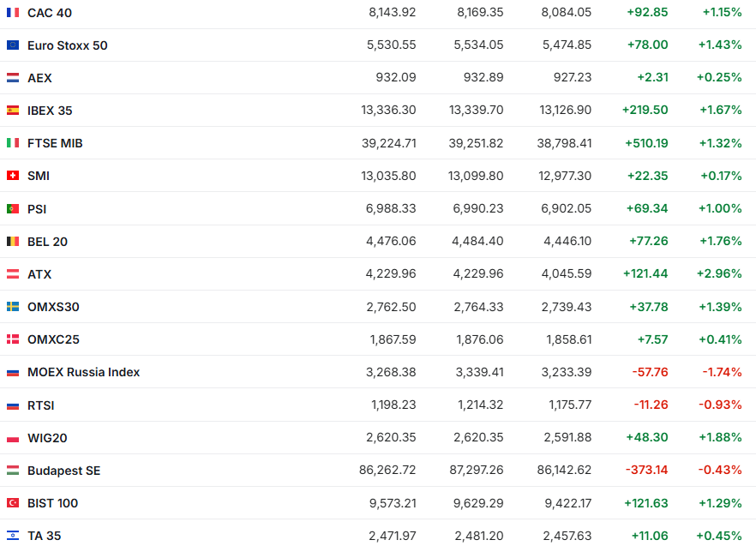Click the IBEX 35 last price 13,336.30
Screen dimensions: 756x546
[x=388, y=111]
